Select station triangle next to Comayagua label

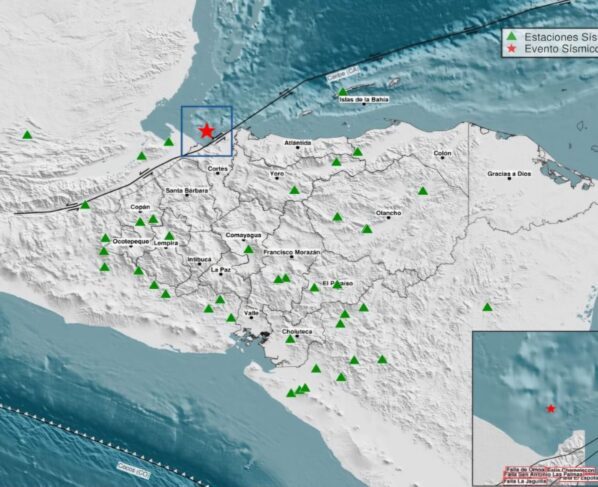tap(249, 249)
